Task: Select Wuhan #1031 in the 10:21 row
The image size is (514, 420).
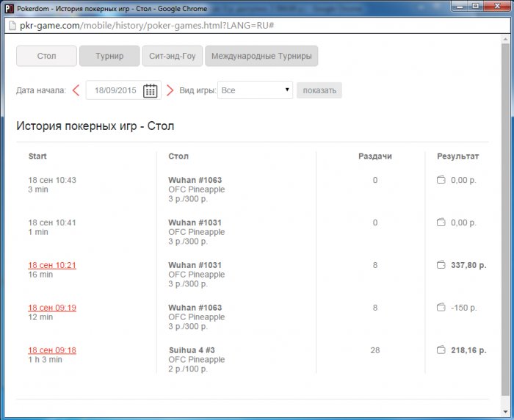Action: pyautogui.click(x=195, y=265)
